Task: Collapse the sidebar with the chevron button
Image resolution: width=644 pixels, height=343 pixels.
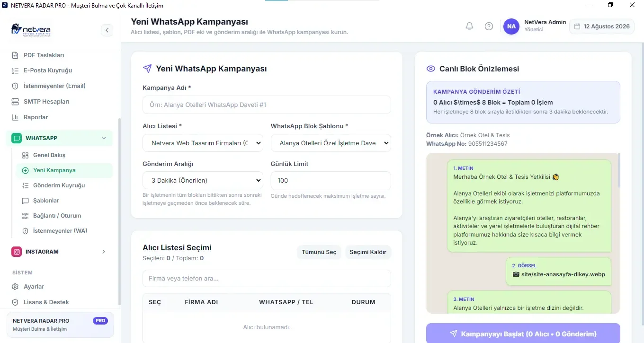Action: point(107,30)
